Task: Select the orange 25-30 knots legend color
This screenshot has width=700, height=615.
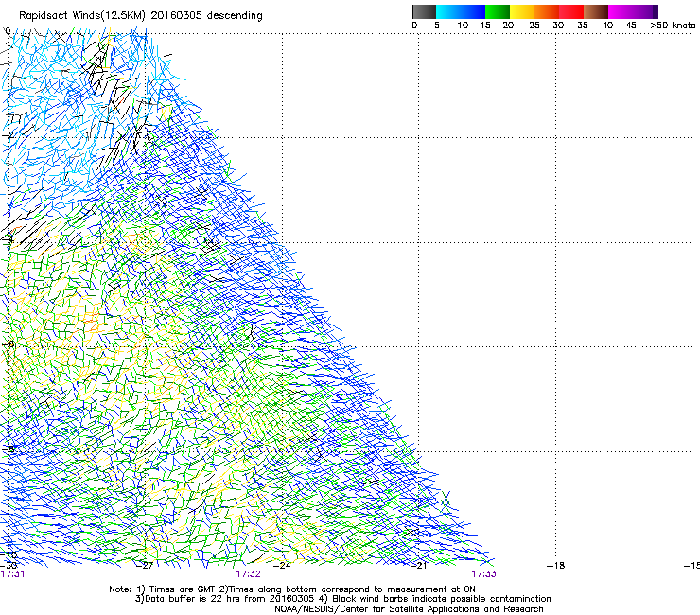Action: [x=547, y=11]
